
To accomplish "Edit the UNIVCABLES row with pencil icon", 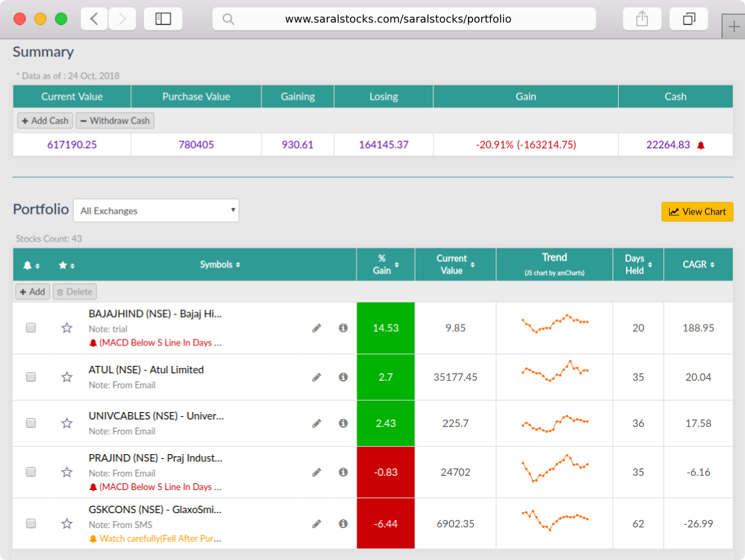I will click(316, 423).
